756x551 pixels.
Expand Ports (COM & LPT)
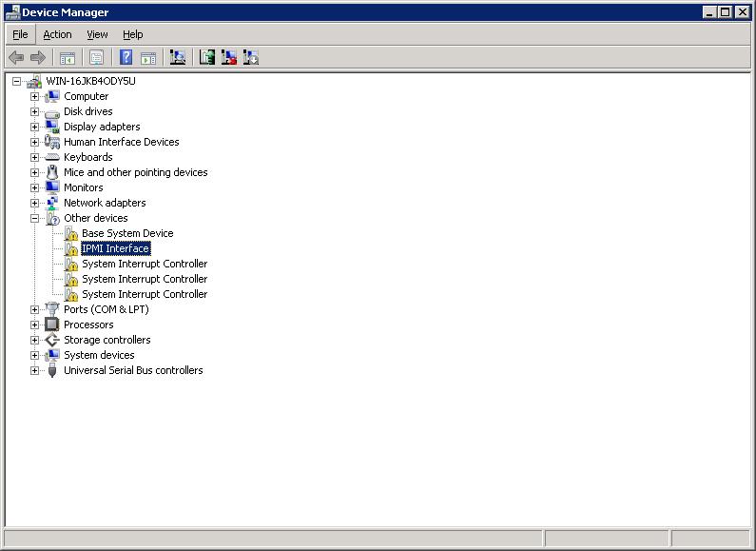pos(35,309)
